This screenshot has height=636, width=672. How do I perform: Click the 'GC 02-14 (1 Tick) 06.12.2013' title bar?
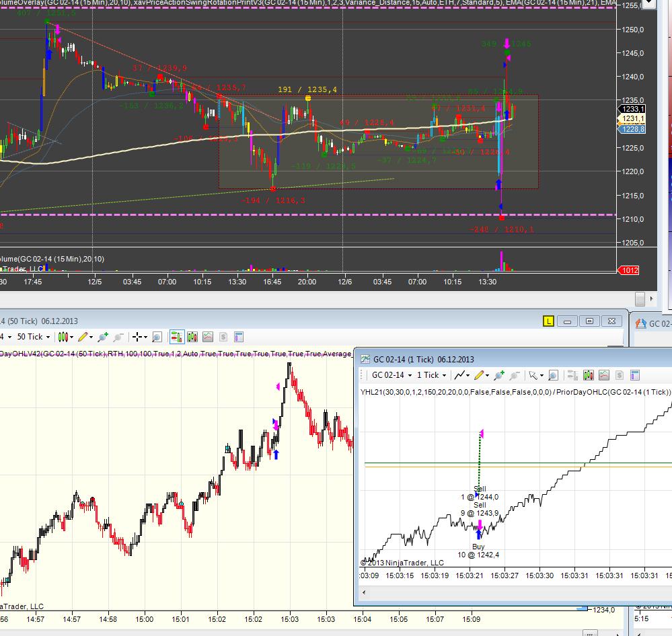[423, 359]
